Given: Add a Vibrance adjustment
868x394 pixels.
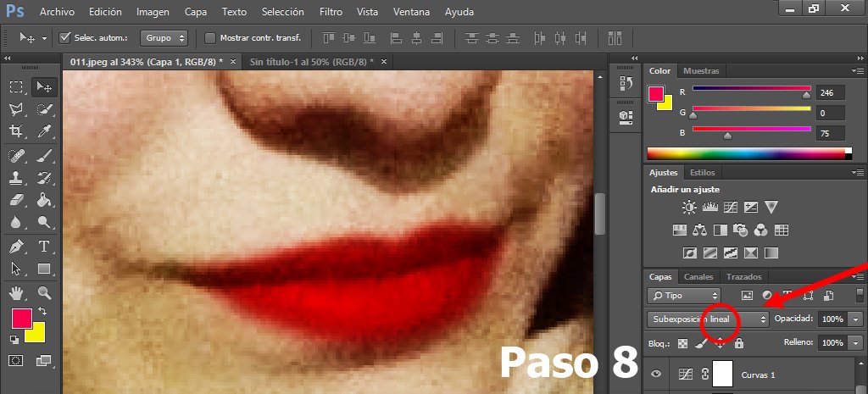Looking at the screenshot, I should [x=771, y=208].
